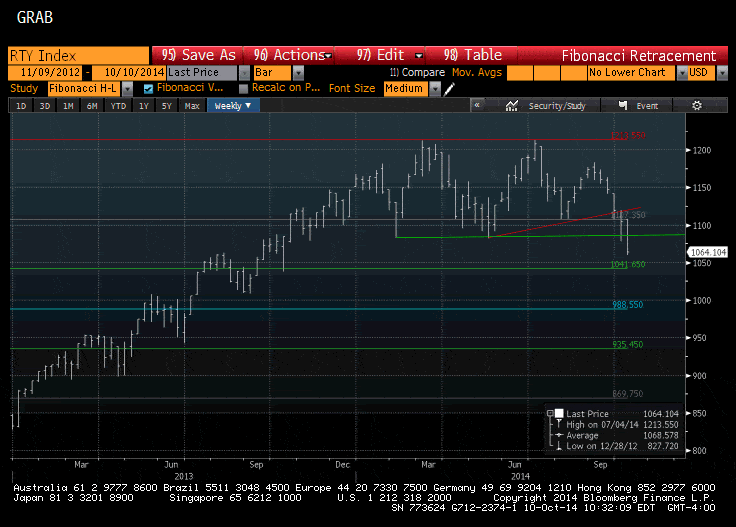
Task: Open chart settings gear icon
Action: tap(696, 105)
